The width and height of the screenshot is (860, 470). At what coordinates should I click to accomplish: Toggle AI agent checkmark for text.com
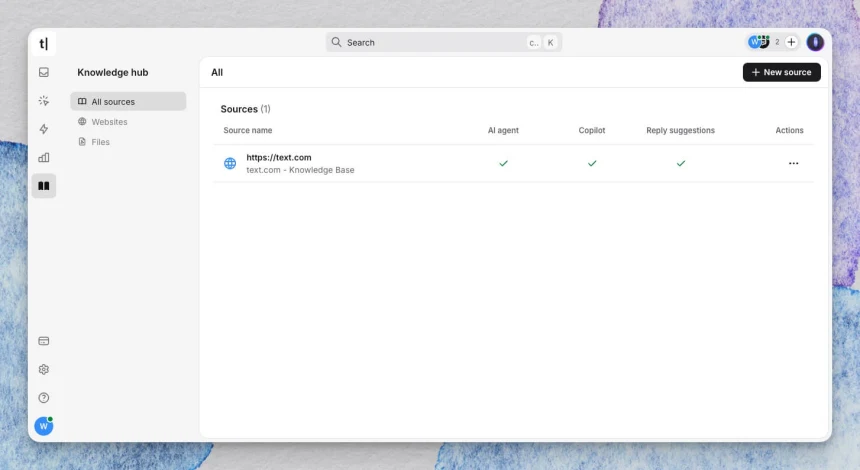[x=503, y=163]
